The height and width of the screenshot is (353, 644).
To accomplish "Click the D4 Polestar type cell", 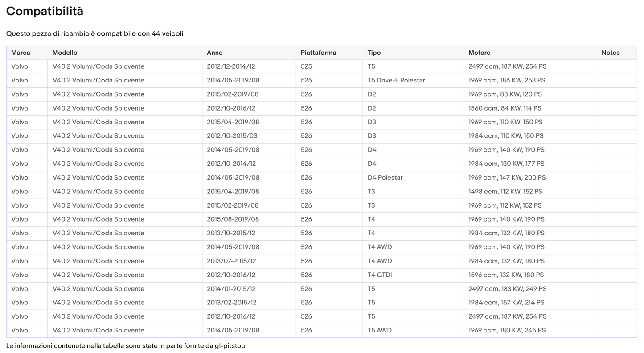I will [385, 177].
